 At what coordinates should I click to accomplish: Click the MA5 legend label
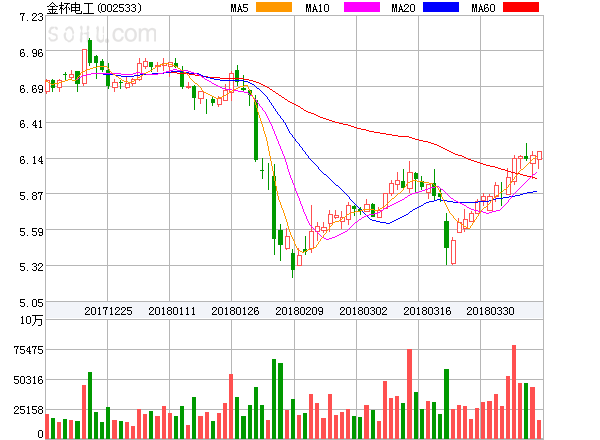pos(240,8)
